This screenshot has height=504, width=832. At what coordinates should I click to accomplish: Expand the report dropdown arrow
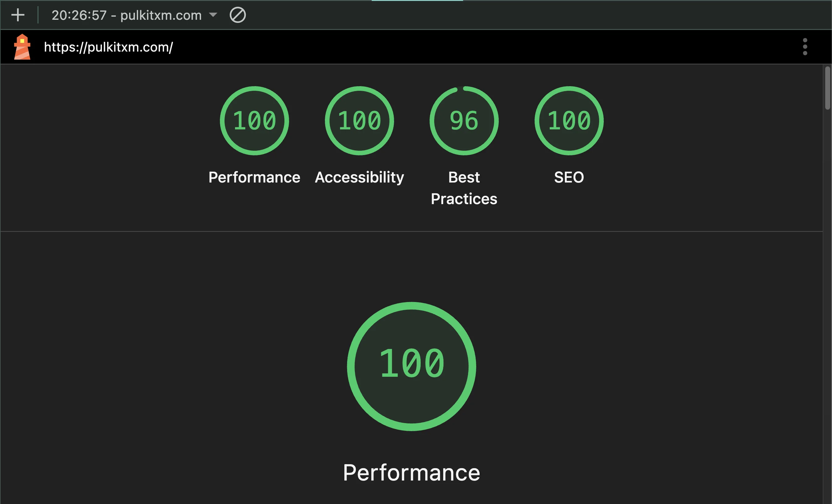[x=213, y=15]
